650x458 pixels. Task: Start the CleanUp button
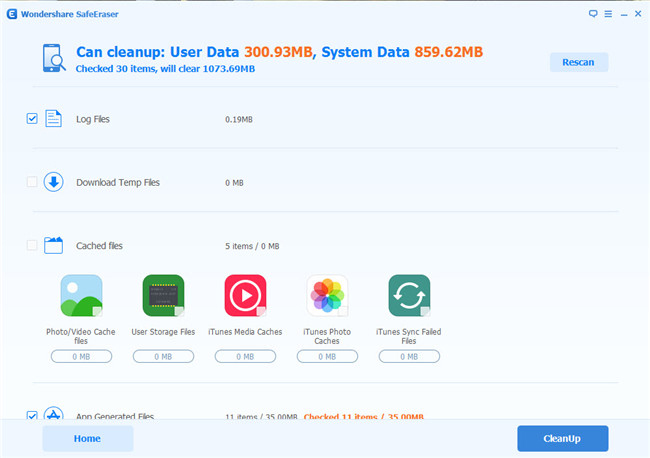pyautogui.click(x=563, y=439)
